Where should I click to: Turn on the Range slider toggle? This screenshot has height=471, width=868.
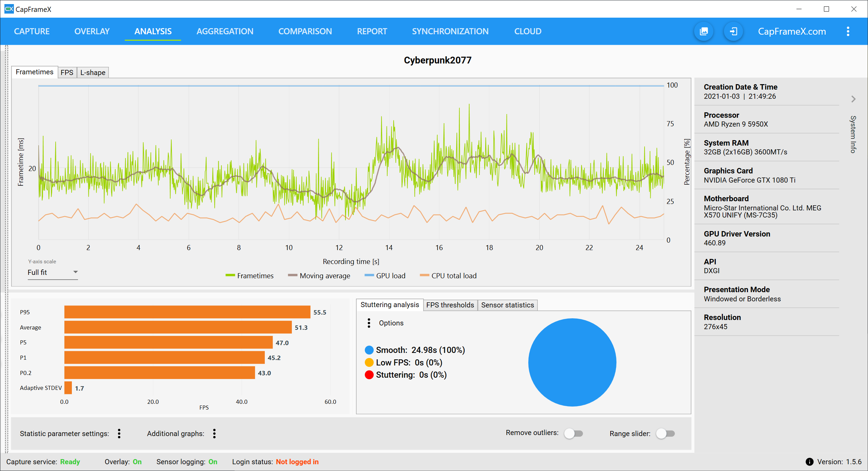coord(665,433)
